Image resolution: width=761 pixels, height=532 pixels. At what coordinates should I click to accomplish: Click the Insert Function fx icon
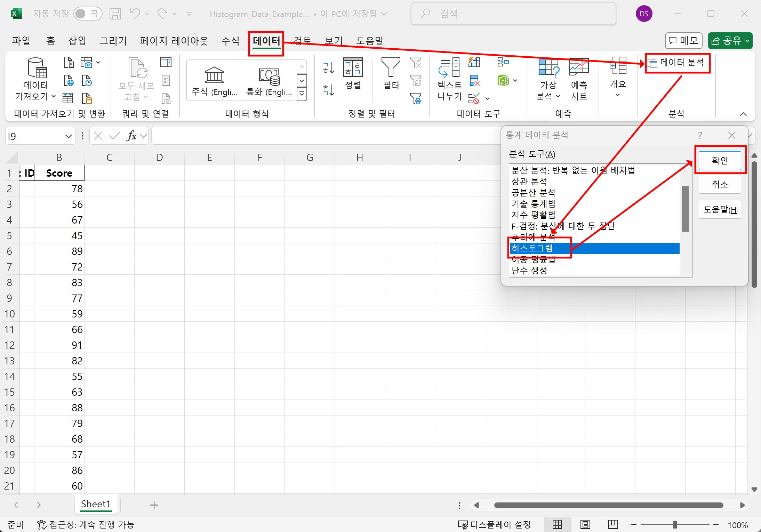click(x=131, y=136)
